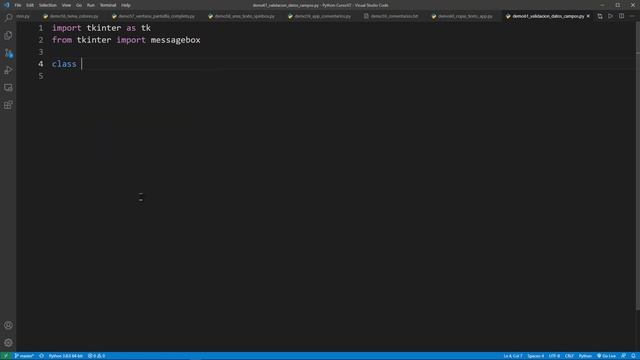Click the editor vertical scrollbar
This screenshot has height=360, width=640.
638,167
